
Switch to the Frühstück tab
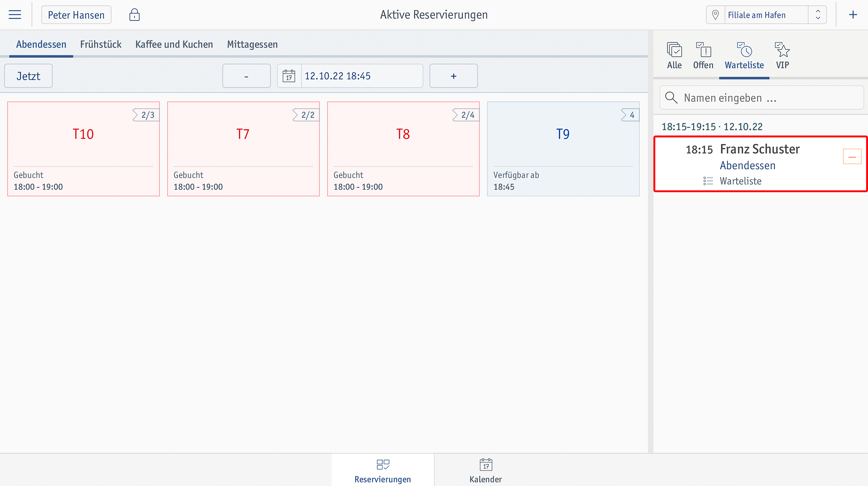pyautogui.click(x=101, y=44)
